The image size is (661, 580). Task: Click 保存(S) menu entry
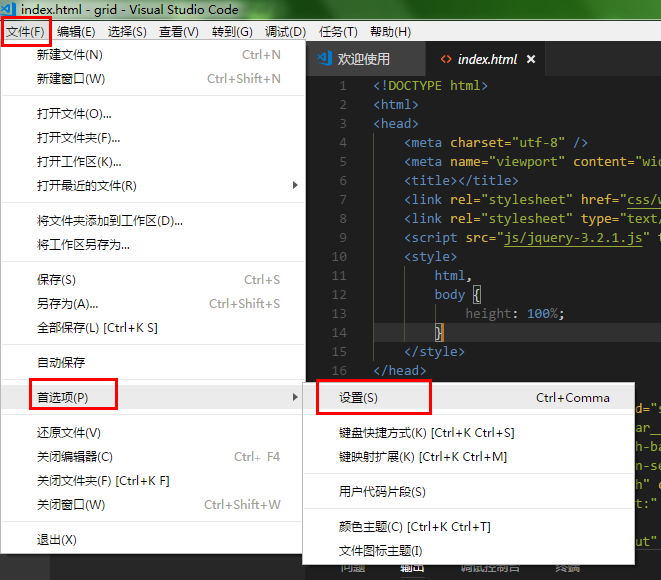point(153,280)
